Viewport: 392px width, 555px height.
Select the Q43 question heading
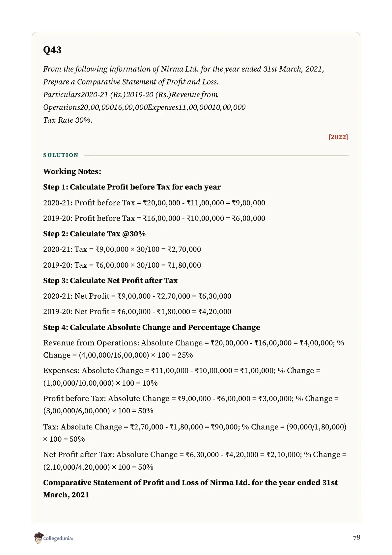click(52, 50)
